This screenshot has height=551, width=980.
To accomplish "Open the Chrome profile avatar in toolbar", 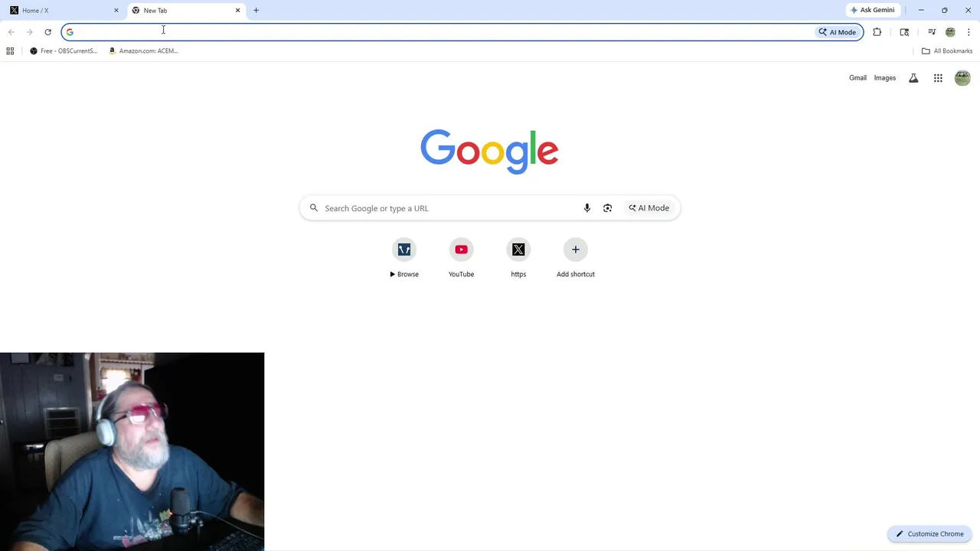I will tap(950, 32).
